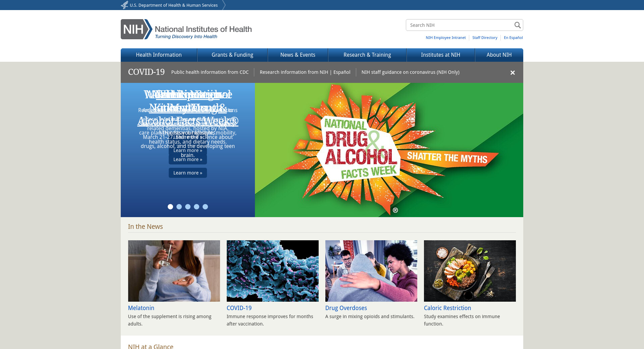Open the Grants & Funding menu

click(232, 55)
